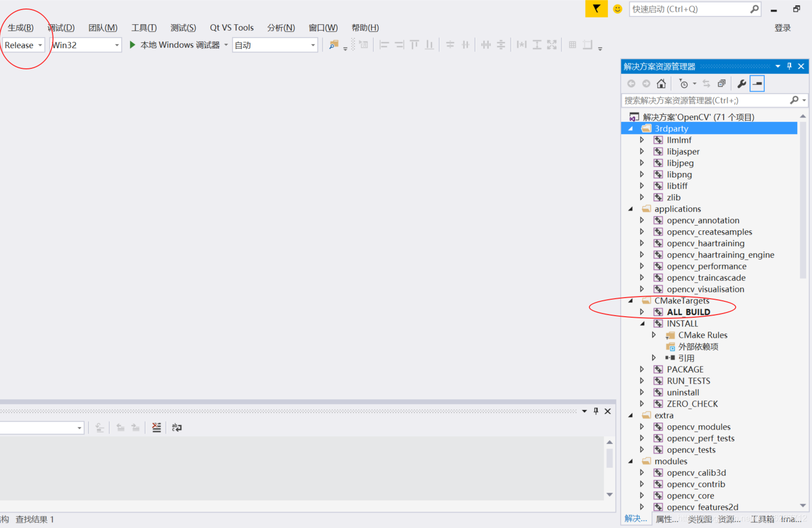Expand the CMake Rules folder
812x528 pixels.
tap(654, 335)
